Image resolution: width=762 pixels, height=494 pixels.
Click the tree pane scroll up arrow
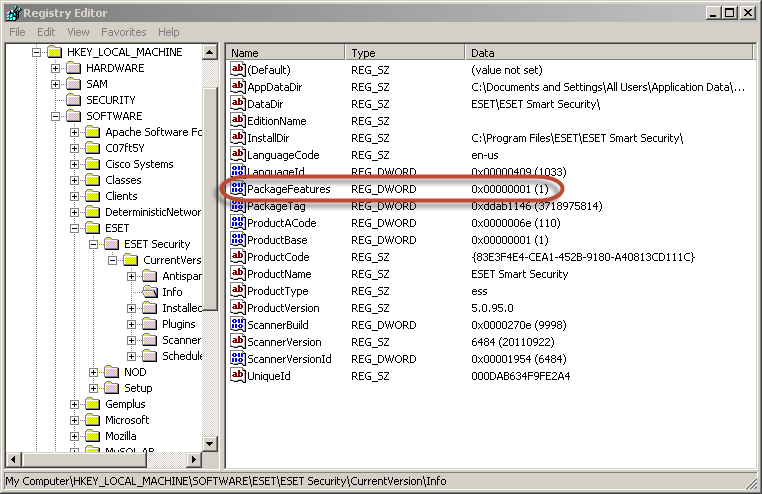pos(210,52)
